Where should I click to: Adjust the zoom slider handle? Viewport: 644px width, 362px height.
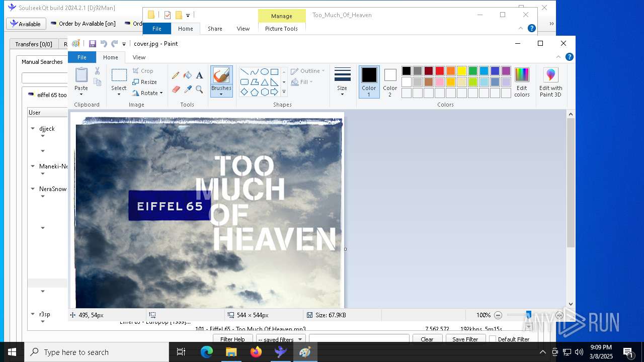pos(528,315)
